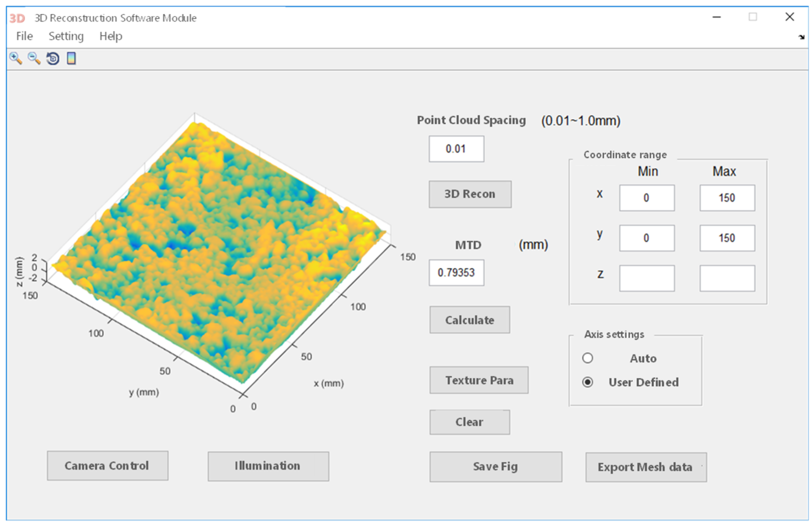Viewport: 812px width, 525px height.
Task: Select the Auto axis radio button
Action: 587,358
